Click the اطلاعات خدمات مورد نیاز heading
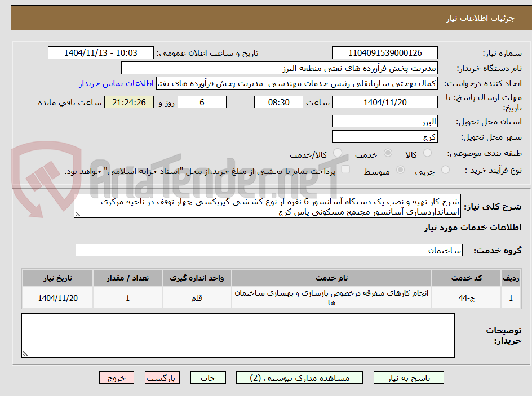Image resolution: width=532 pixels, height=396 pixels. coord(473,227)
